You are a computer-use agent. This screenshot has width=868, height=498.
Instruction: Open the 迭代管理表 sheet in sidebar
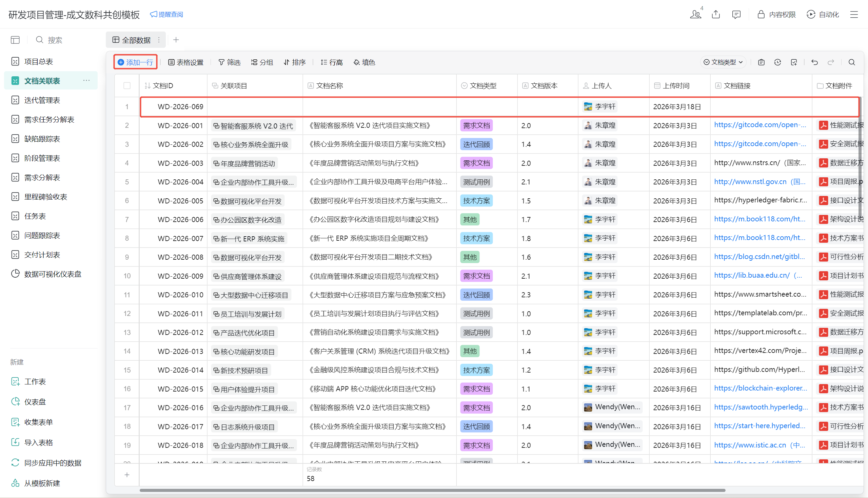coord(42,100)
